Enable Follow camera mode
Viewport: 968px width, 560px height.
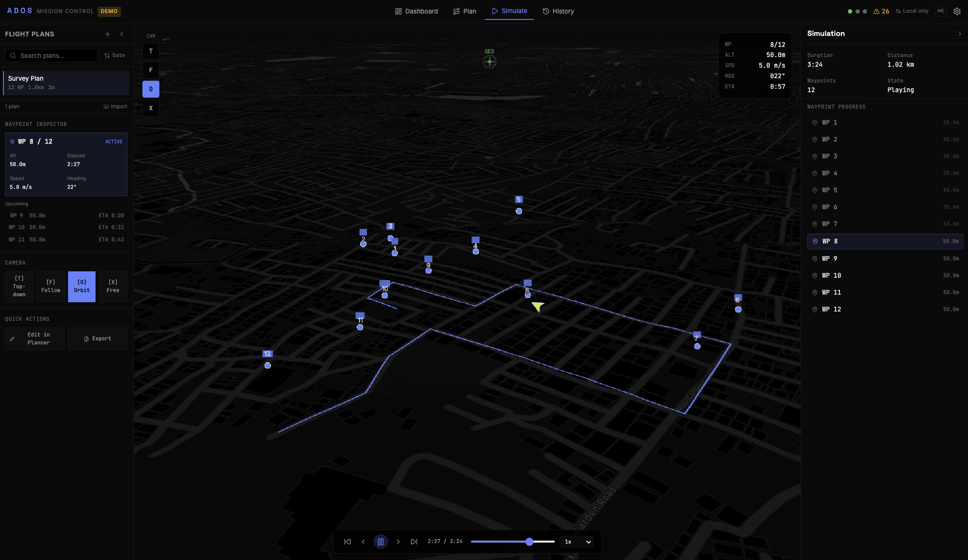pyautogui.click(x=51, y=286)
